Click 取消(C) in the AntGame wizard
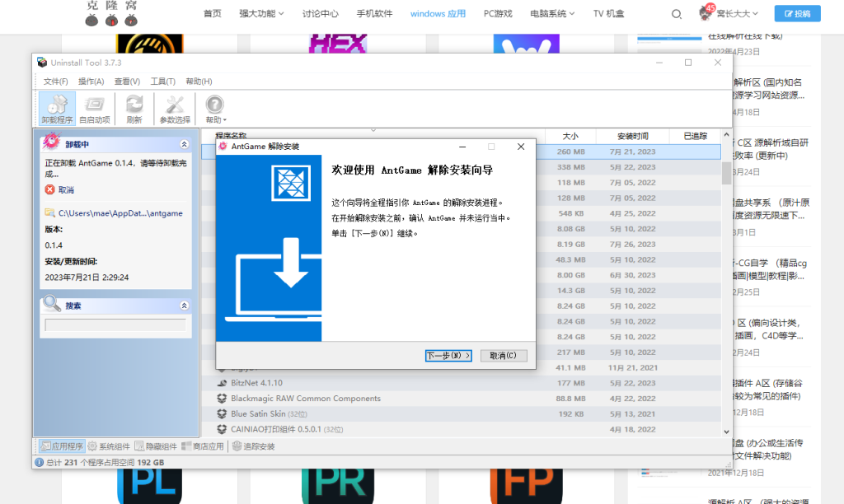Viewport: 844px width, 504px height. tap(504, 356)
